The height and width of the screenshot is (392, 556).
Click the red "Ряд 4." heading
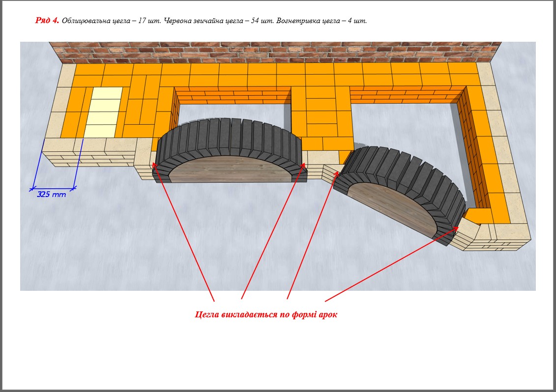(47, 21)
